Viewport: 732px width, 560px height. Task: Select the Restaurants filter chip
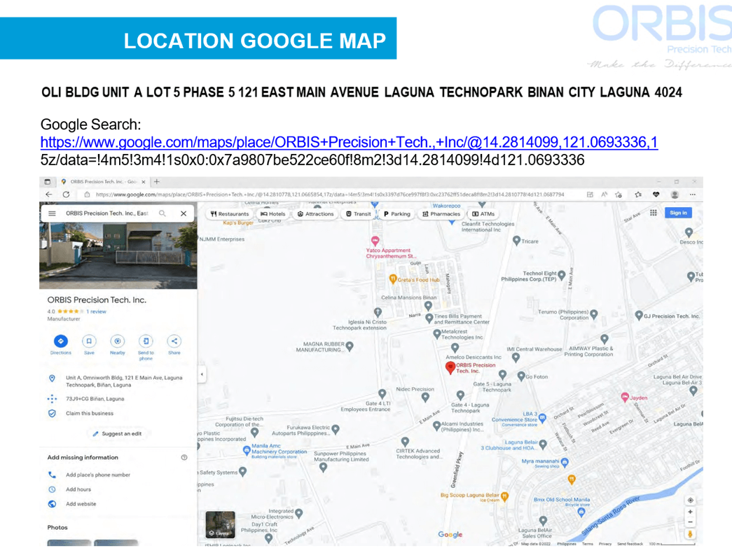[230, 214]
